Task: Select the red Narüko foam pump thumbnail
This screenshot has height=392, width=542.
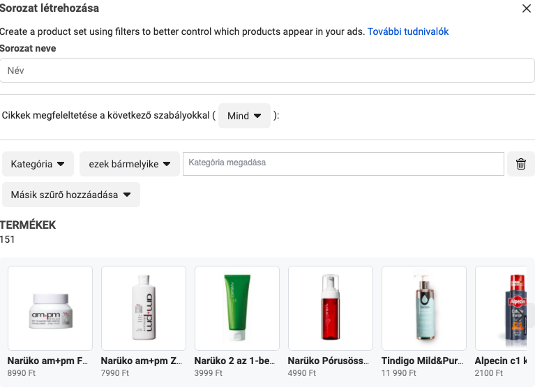Action: point(331,308)
